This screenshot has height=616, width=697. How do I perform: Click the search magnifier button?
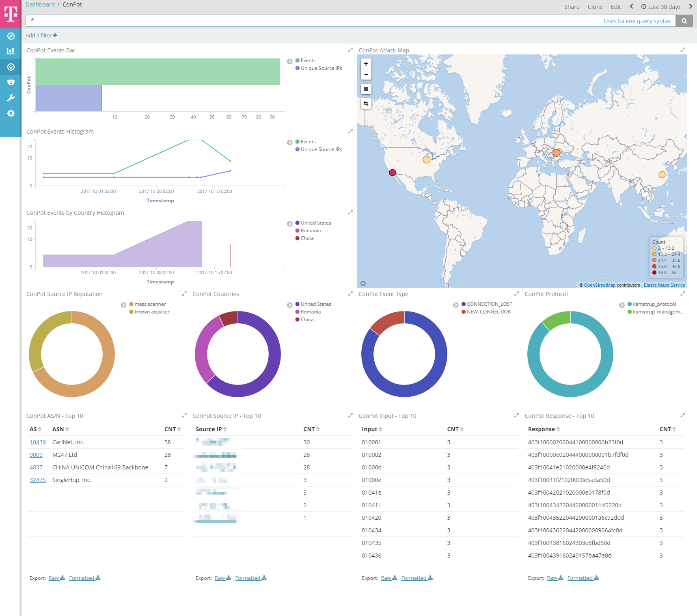(684, 21)
